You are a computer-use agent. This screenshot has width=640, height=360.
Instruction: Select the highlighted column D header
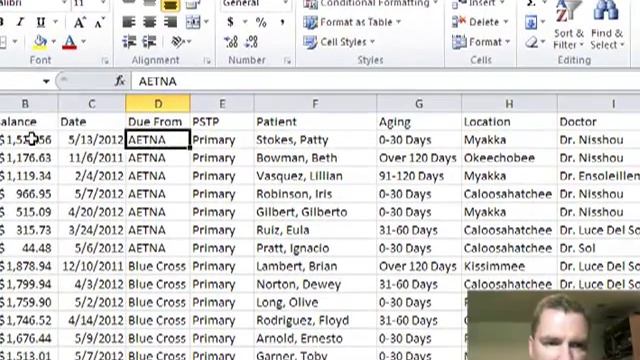158,104
